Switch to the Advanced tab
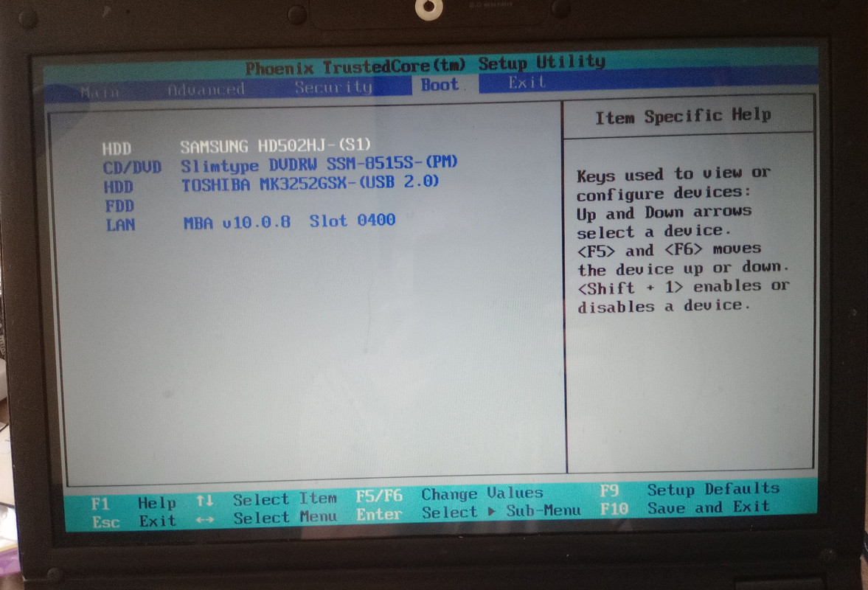The height and width of the screenshot is (590, 868). point(206,90)
